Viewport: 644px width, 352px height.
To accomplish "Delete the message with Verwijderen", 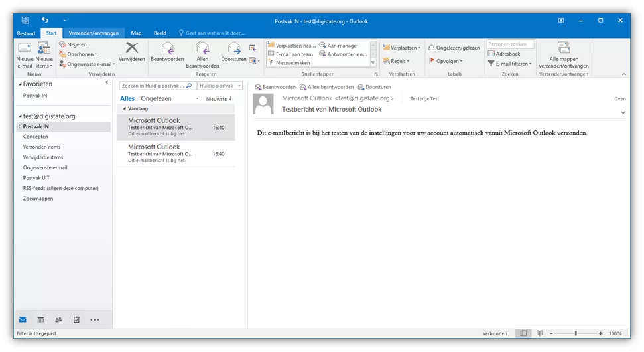I will click(x=132, y=52).
